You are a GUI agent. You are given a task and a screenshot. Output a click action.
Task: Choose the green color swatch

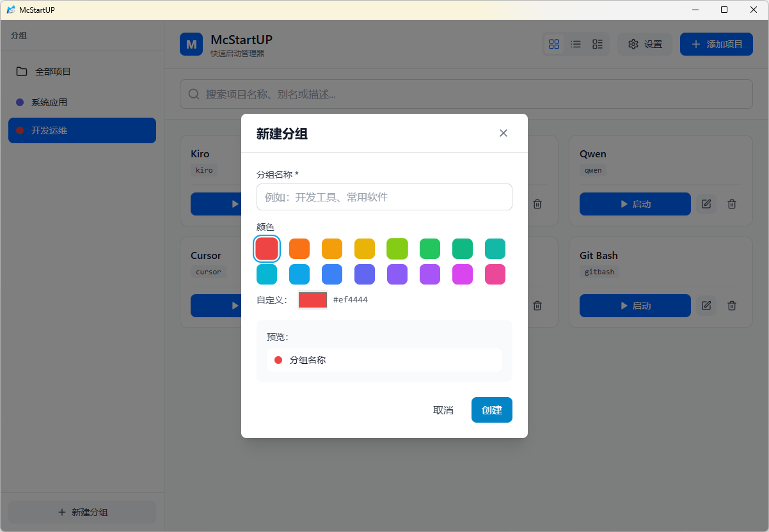(430, 249)
